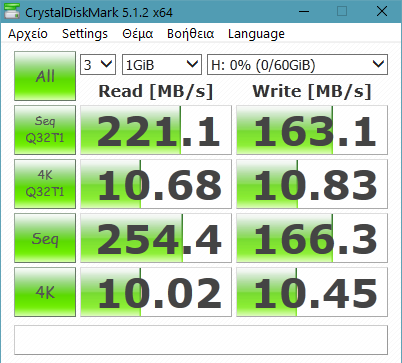Minimize the CrystalDiskMark window
Image resolution: width=402 pixels, height=363 pixels.
[x=304, y=11]
